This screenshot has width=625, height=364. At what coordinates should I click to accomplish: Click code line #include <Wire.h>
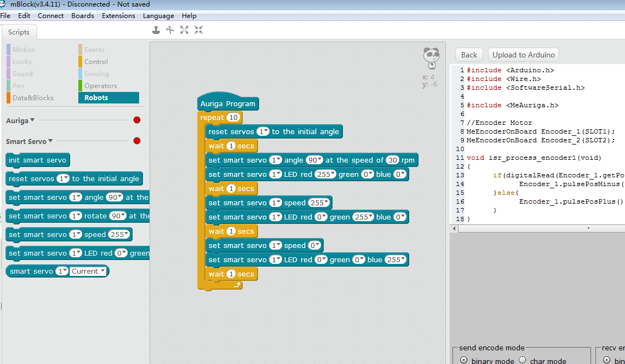[504, 79]
